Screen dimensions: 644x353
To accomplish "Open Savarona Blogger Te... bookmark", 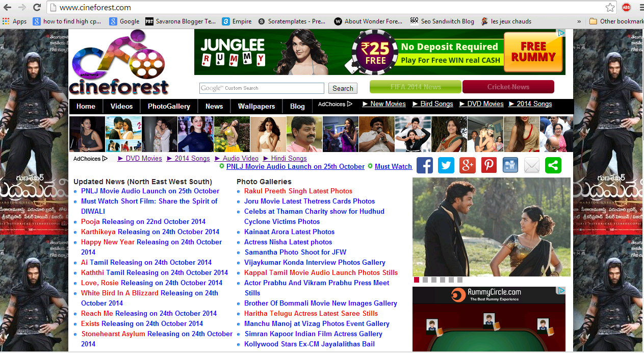I will coord(181,21).
